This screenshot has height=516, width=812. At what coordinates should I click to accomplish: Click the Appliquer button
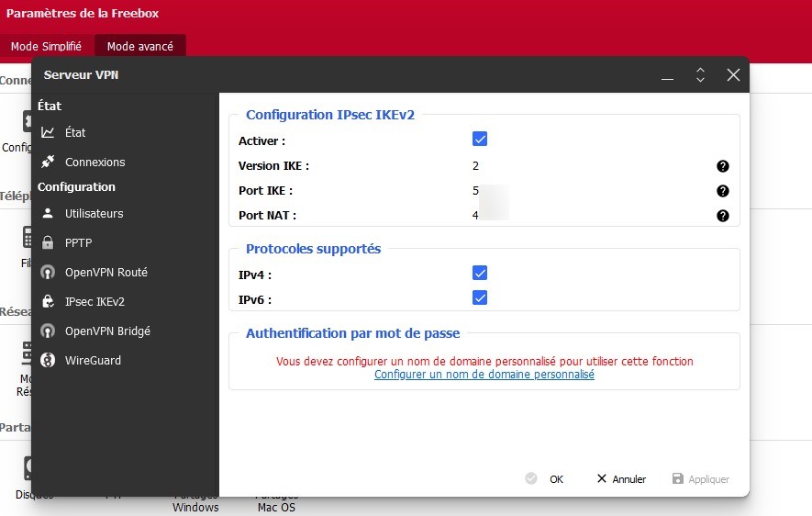[x=701, y=478]
